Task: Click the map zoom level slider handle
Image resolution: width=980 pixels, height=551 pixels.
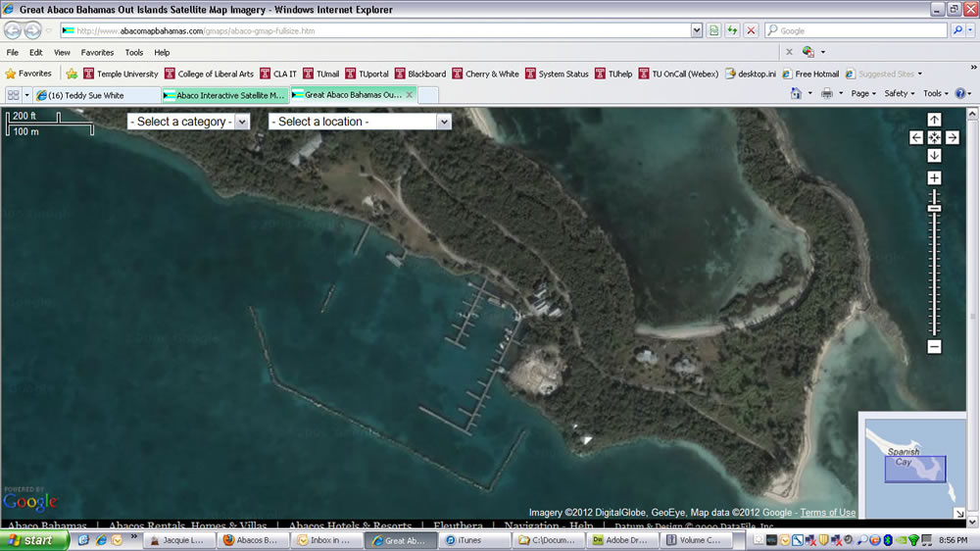Action: click(x=934, y=209)
